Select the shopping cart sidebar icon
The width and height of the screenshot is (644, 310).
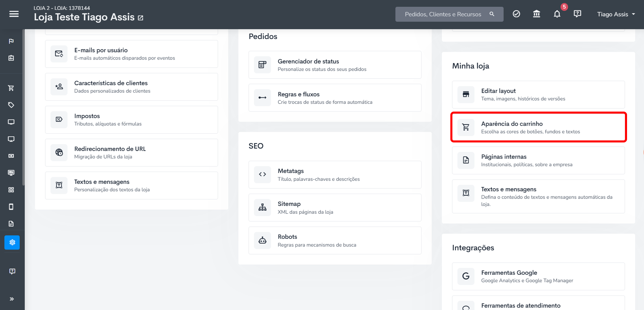pos(11,88)
